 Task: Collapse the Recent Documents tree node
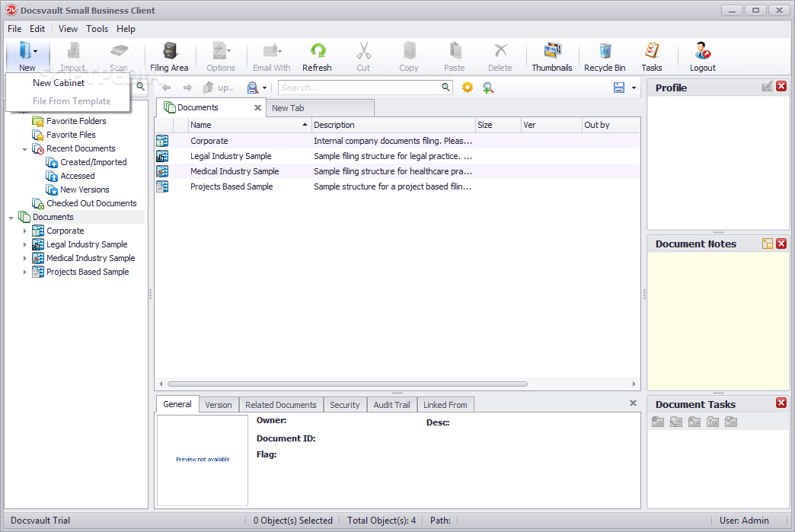click(x=24, y=149)
